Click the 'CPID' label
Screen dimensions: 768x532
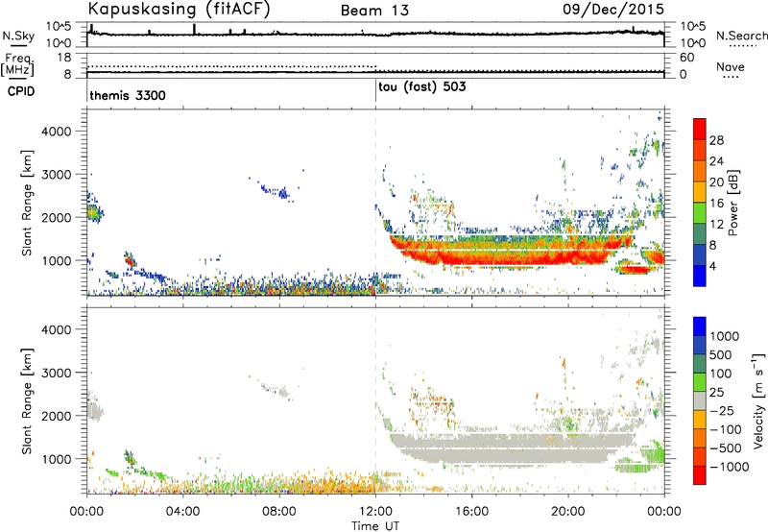click(x=21, y=91)
